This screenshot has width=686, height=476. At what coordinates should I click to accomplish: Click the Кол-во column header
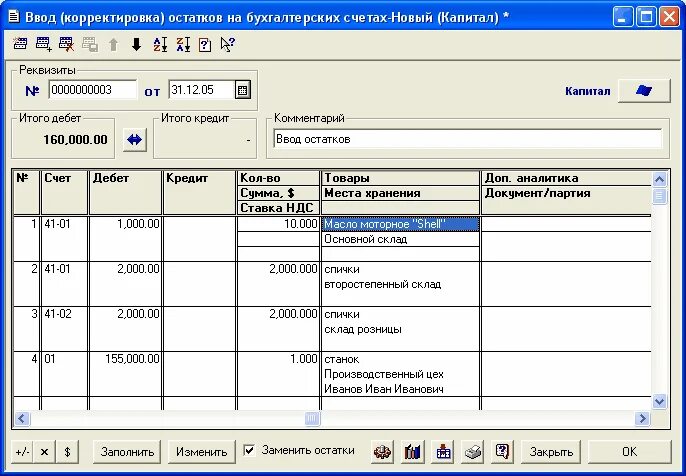click(x=278, y=178)
